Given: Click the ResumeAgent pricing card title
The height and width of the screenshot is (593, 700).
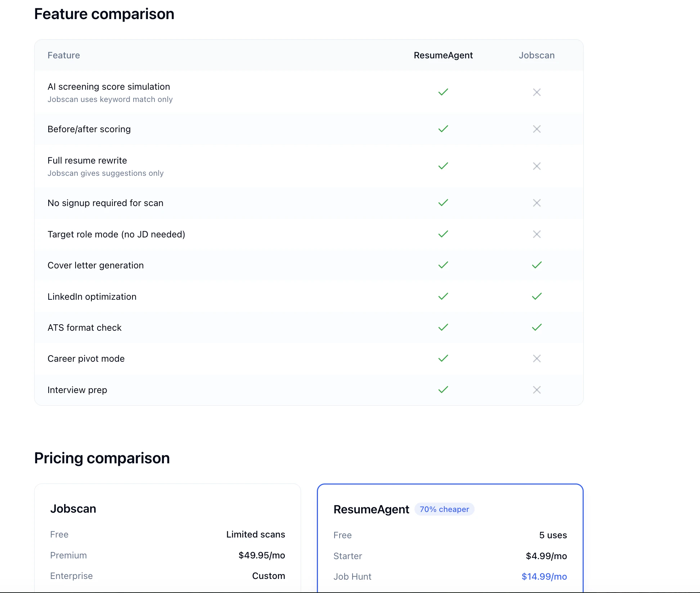Looking at the screenshot, I should click(371, 509).
